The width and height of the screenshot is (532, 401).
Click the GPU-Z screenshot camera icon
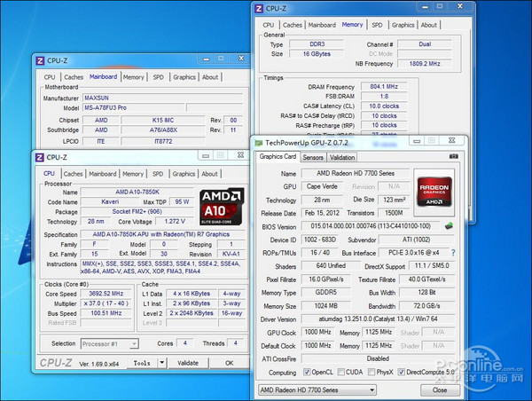[454, 157]
